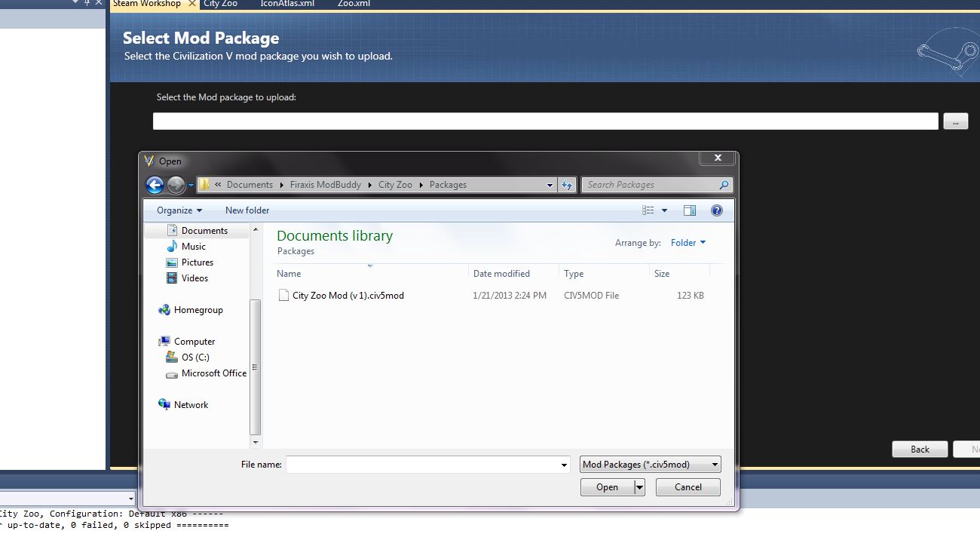Image resolution: width=980 pixels, height=537 pixels.
Task: Open the output pane source dropdown at bottom left
Action: (x=130, y=499)
